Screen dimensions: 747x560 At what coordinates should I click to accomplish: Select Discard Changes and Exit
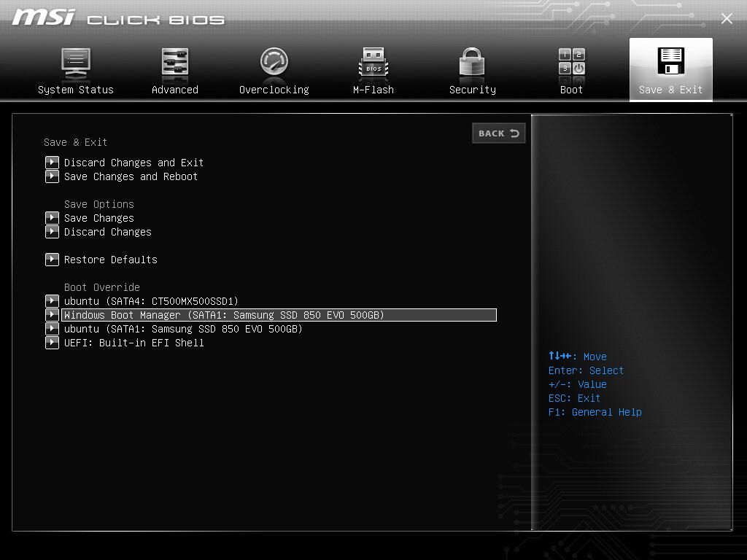[134, 163]
